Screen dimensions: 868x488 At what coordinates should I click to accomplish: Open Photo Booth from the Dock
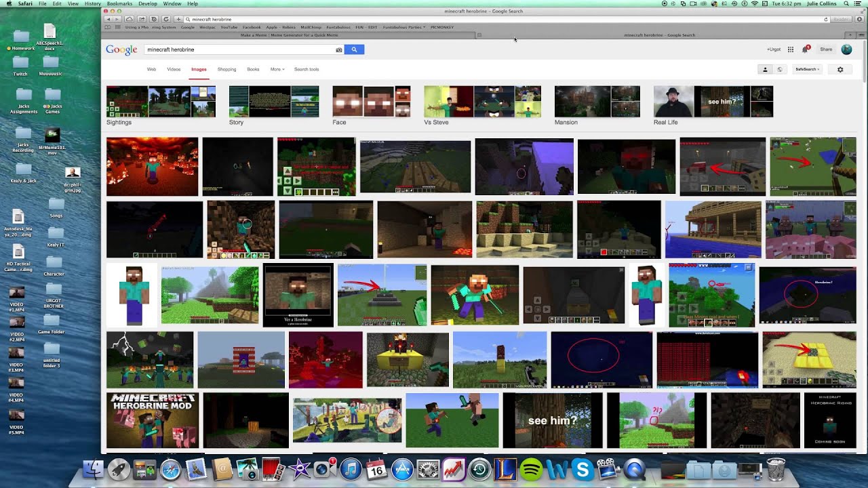point(273,469)
